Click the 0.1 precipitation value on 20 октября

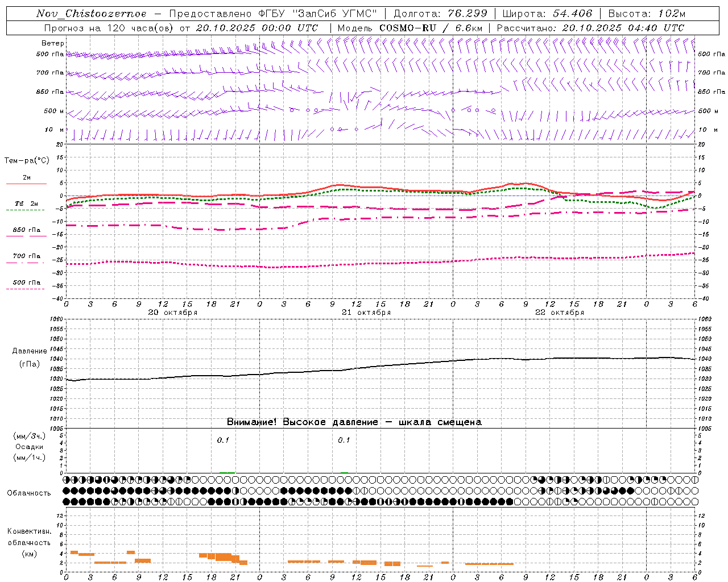click(223, 440)
